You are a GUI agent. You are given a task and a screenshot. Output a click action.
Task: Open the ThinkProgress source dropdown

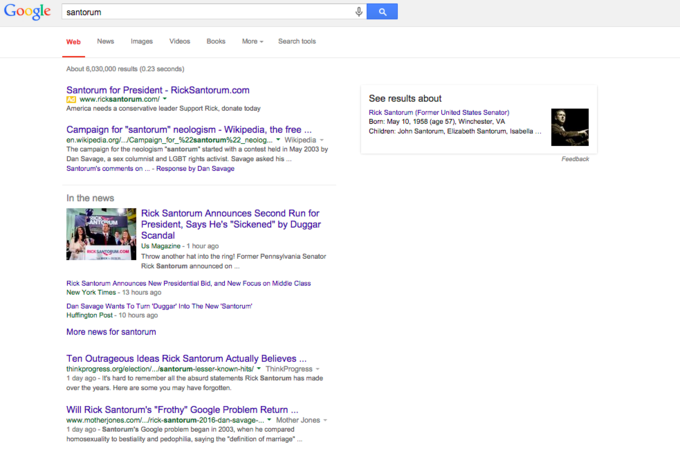click(292, 369)
